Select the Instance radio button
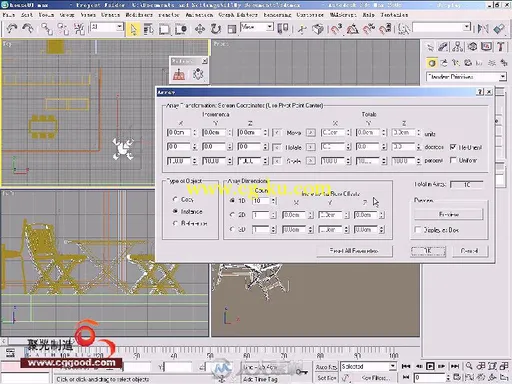This screenshot has height=384, width=512. (x=175, y=211)
